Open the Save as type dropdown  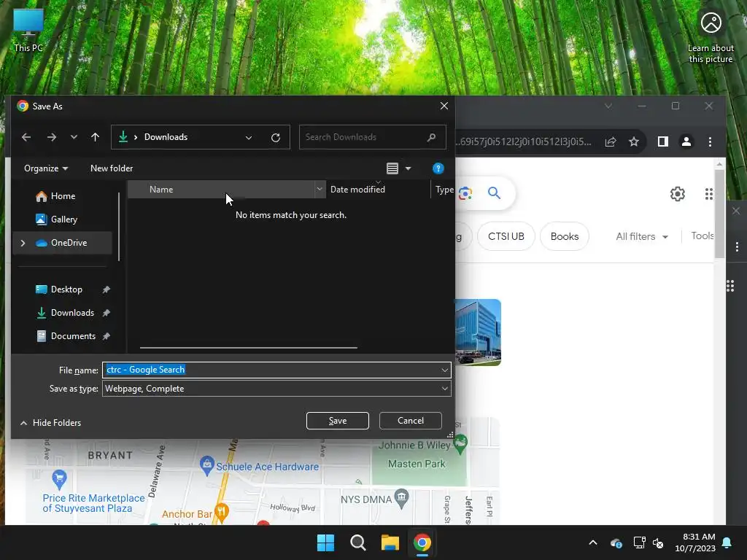[276, 389]
